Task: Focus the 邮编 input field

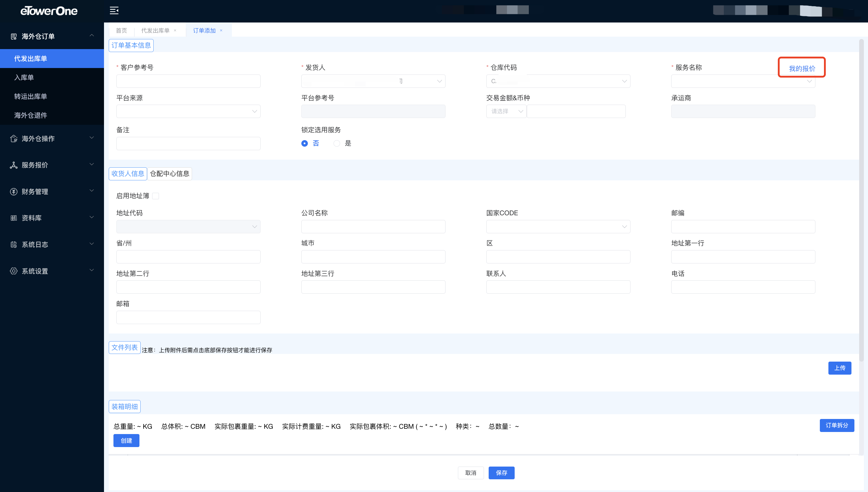Action: tap(743, 227)
